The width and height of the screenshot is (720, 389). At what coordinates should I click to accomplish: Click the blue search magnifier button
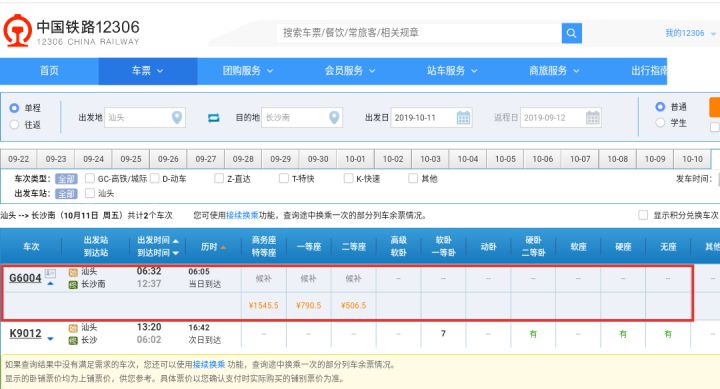tap(572, 33)
